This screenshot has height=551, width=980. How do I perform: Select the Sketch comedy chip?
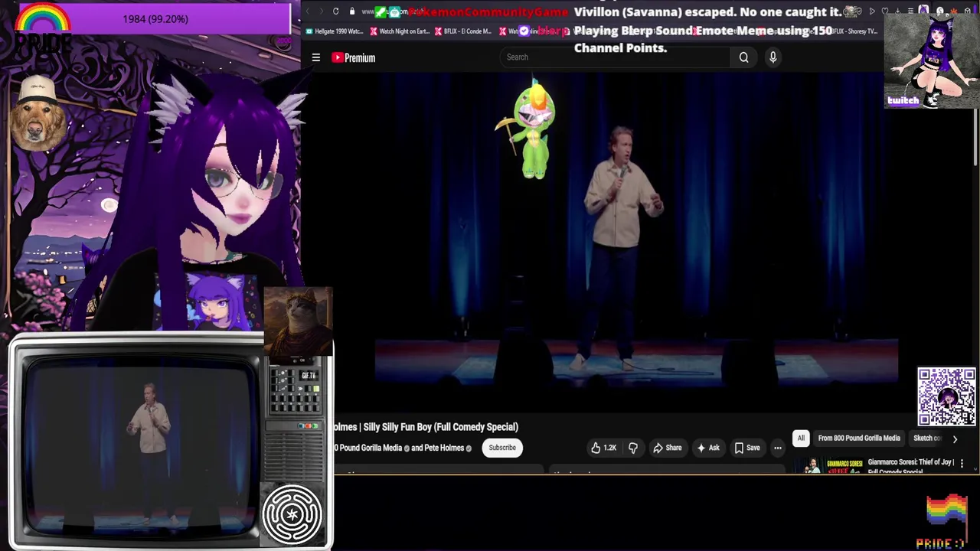(x=927, y=438)
